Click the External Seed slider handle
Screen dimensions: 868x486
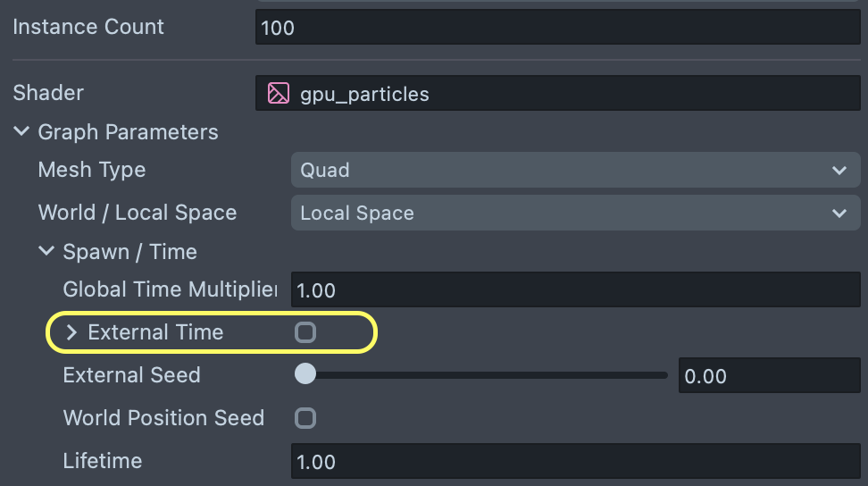tap(305, 374)
